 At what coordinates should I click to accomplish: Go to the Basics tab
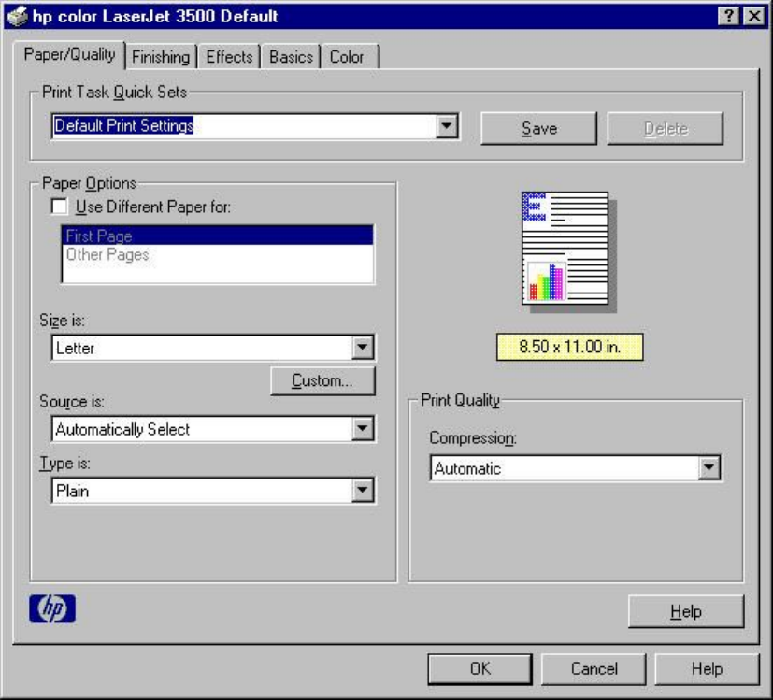click(x=291, y=57)
